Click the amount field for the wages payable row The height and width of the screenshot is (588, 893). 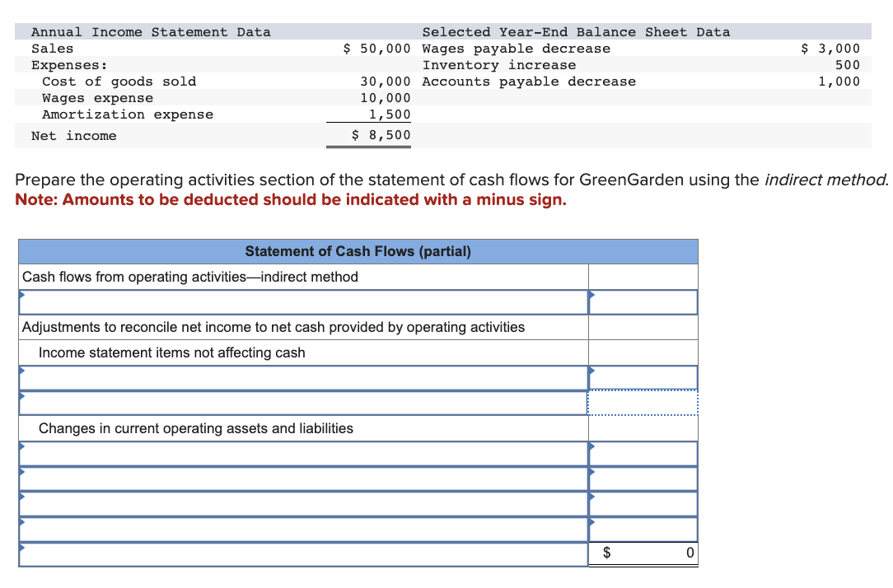643,454
